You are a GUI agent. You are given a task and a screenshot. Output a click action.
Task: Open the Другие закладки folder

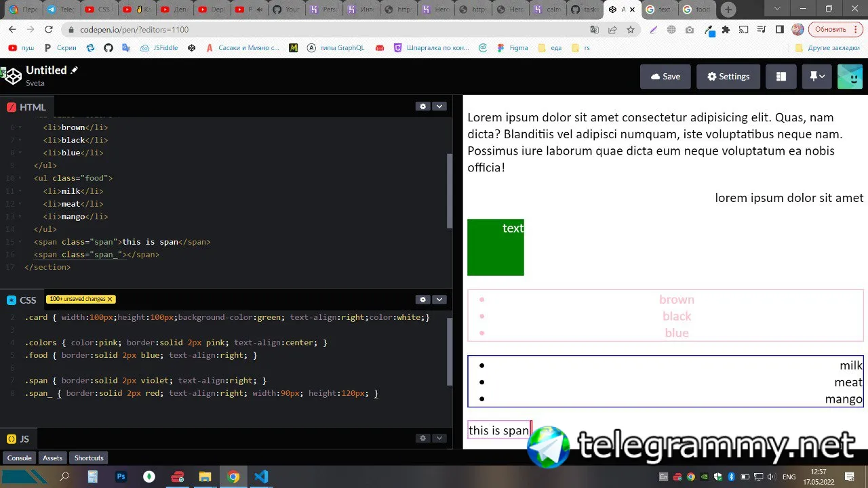pyautogui.click(x=827, y=48)
